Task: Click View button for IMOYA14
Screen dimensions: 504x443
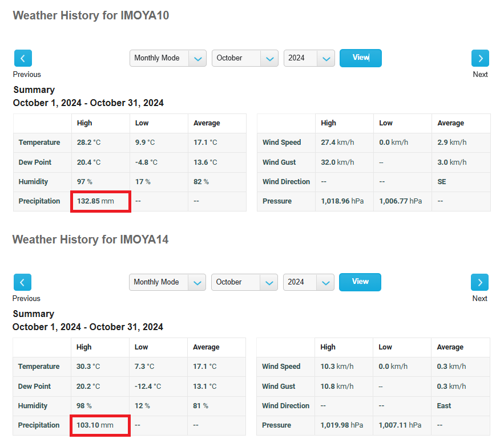Action: pyautogui.click(x=360, y=282)
